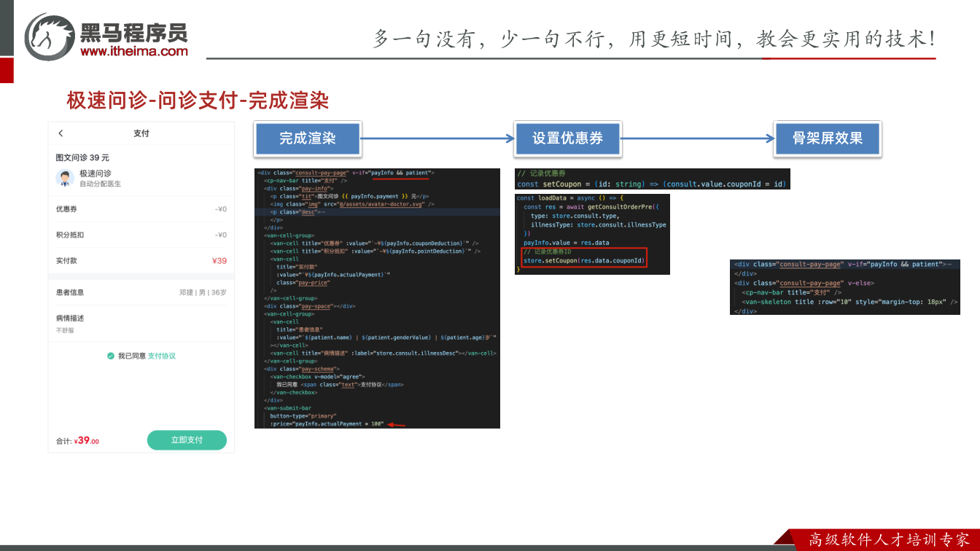Viewport: 980px width, 551px height.
Task: Open the const setCoupon code snippet
Action: click(x=653, y=179)
